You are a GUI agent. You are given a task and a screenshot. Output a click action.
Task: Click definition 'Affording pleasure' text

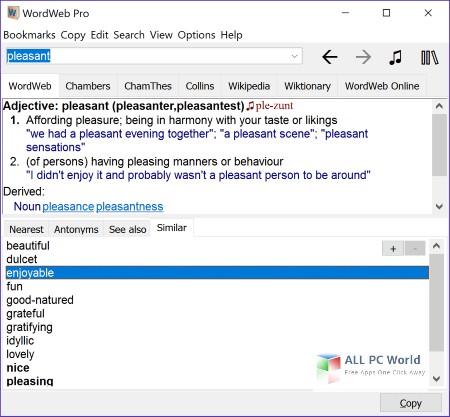click(182, 120)
